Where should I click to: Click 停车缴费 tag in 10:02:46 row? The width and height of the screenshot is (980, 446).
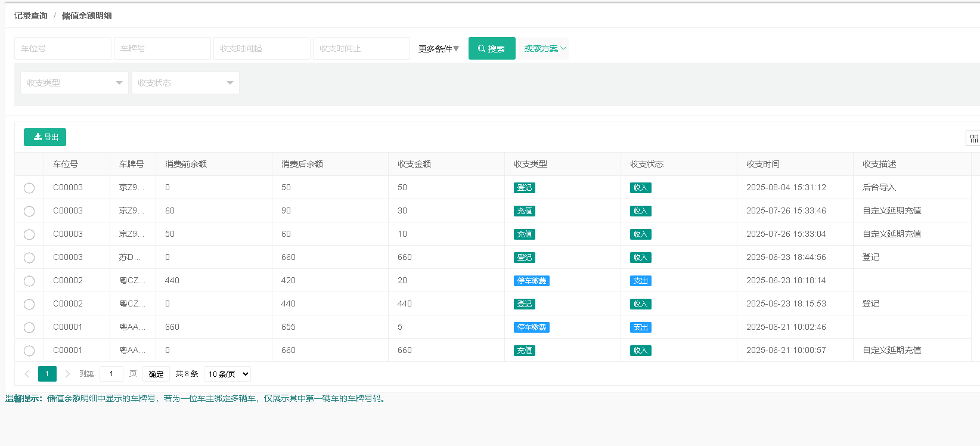532,327
